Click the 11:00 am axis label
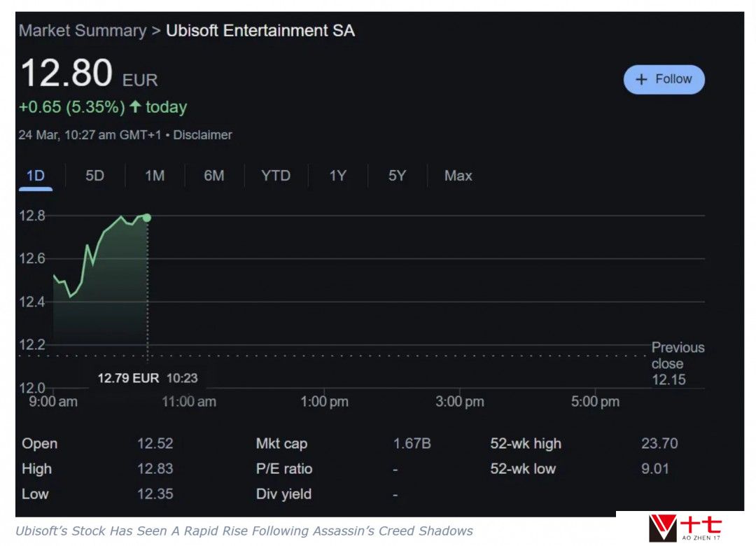This screenshot has width=756, height=546. click(x=189, y=402)
